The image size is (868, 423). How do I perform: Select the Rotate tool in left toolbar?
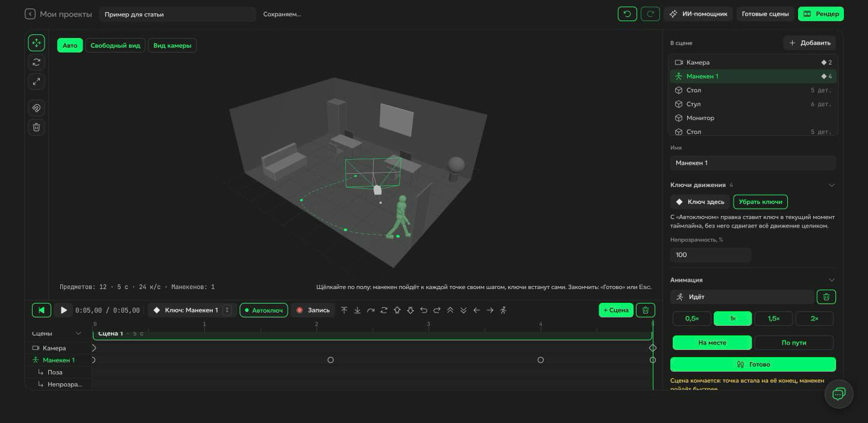coord(36,62)
